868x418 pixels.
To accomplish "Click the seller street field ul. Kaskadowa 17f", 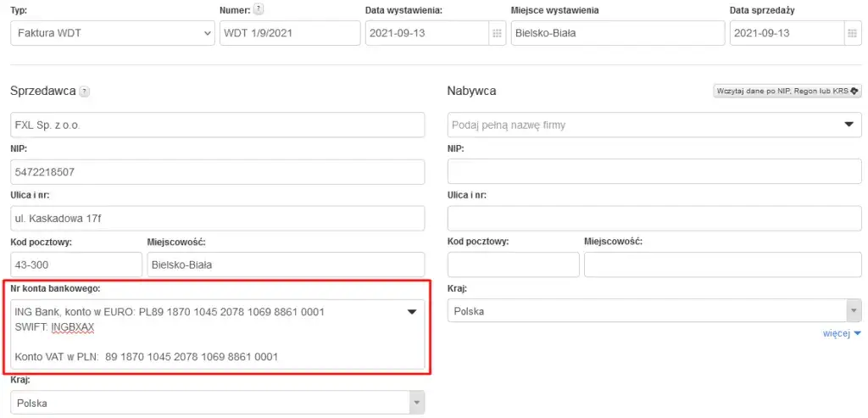I will 218,219.
